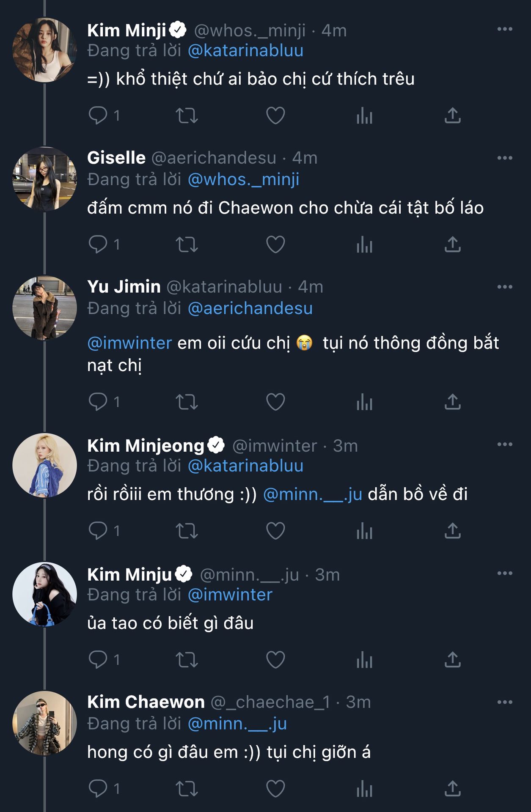Open more options menu on Giselle's tweet

505,158
